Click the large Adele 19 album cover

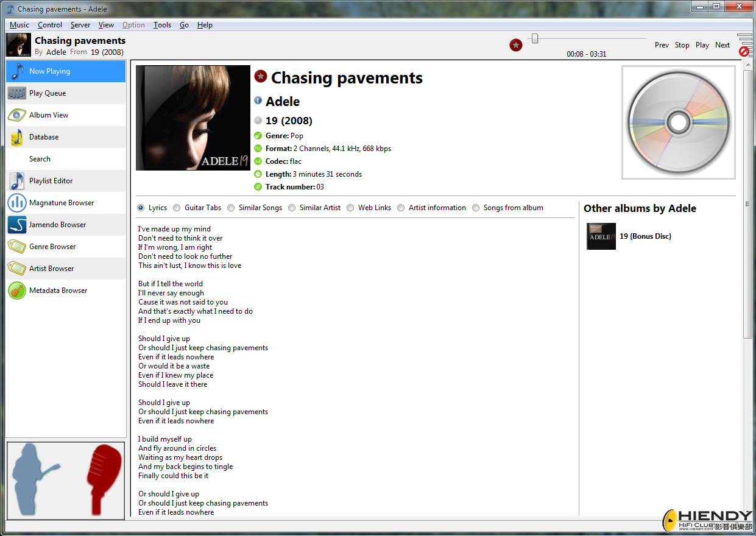[x=193, y=118]
